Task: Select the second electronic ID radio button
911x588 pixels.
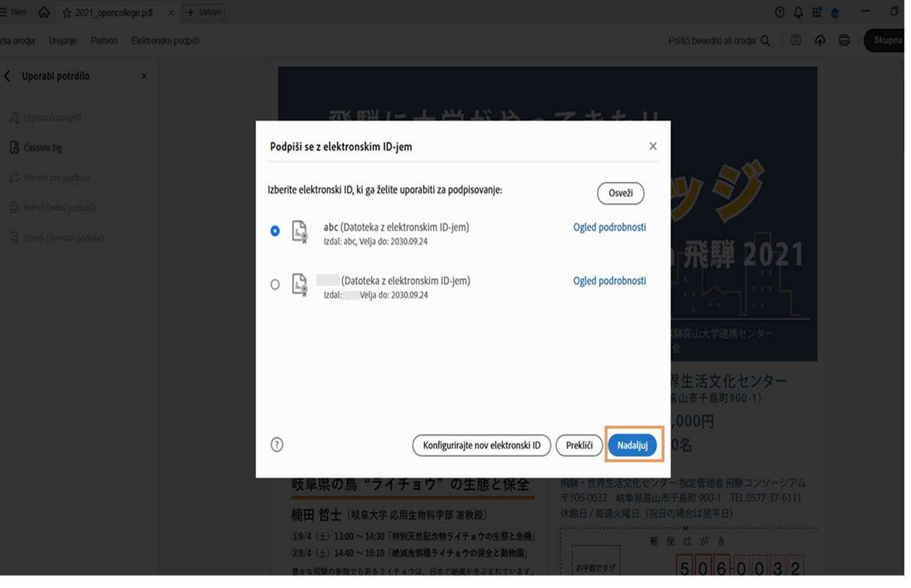Action: pos(275,285)
